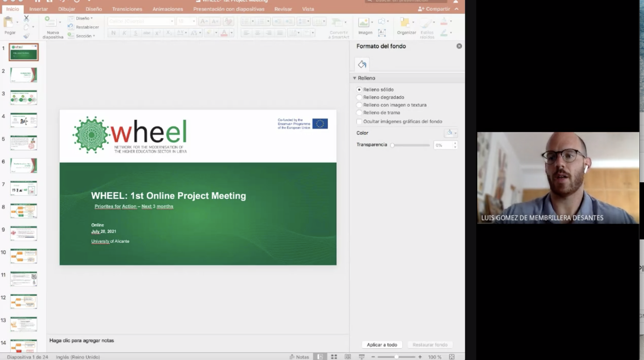The width and height of the screenshot is (644, 360).
Task: Select Relleno de trama radio option
Action: [x=359, y=112]
